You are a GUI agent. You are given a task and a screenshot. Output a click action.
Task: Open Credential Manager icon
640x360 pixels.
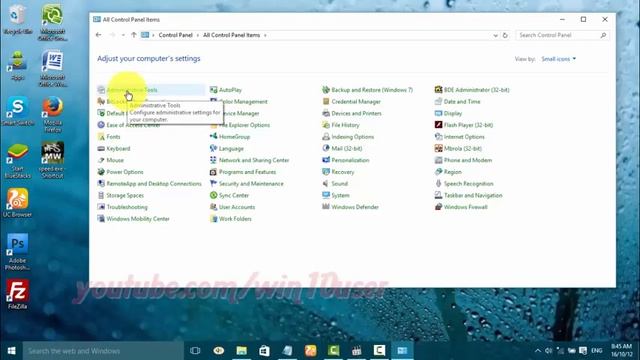pos(326,102)
